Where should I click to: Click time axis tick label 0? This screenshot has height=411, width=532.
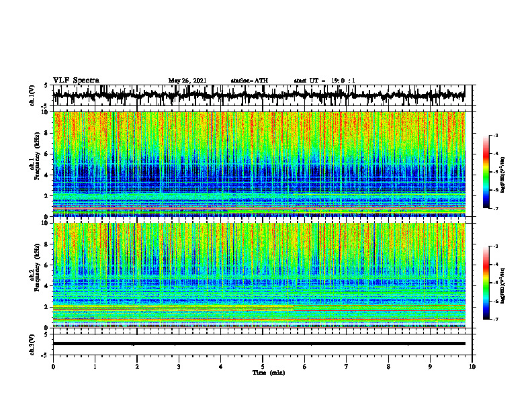point(53,367)
